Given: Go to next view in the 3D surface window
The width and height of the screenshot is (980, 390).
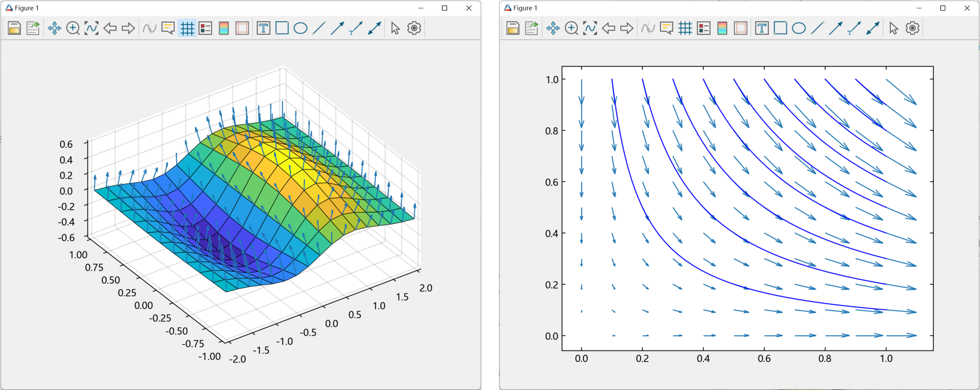Looking at the screenshot, I should coord(128,28).
